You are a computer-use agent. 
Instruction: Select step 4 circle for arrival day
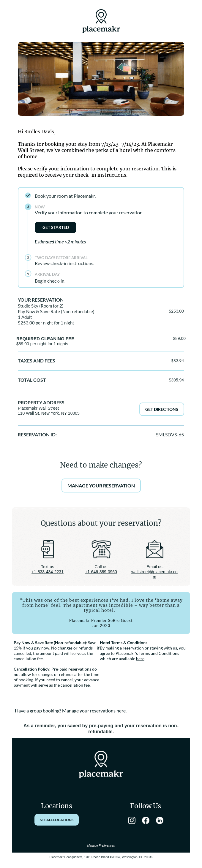28,274
